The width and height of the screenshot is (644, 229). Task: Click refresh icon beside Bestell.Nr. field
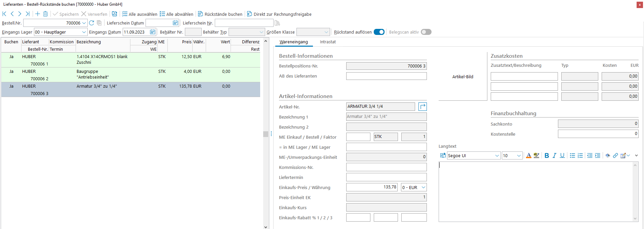pos(91,23)
